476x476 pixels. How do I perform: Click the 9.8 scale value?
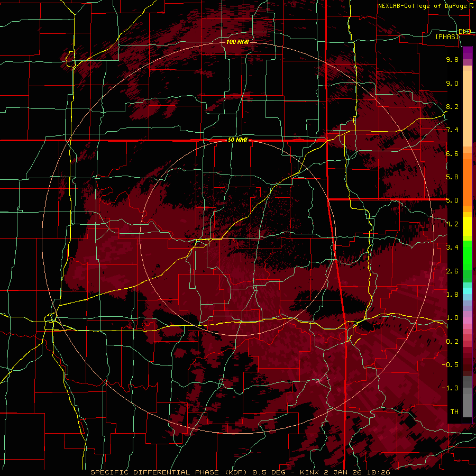[x=452, y=59]
